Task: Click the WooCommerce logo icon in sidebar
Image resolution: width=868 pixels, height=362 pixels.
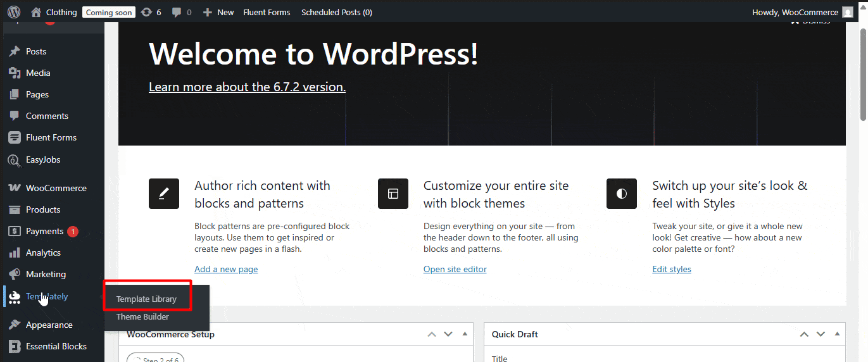Action: point(15,188)
